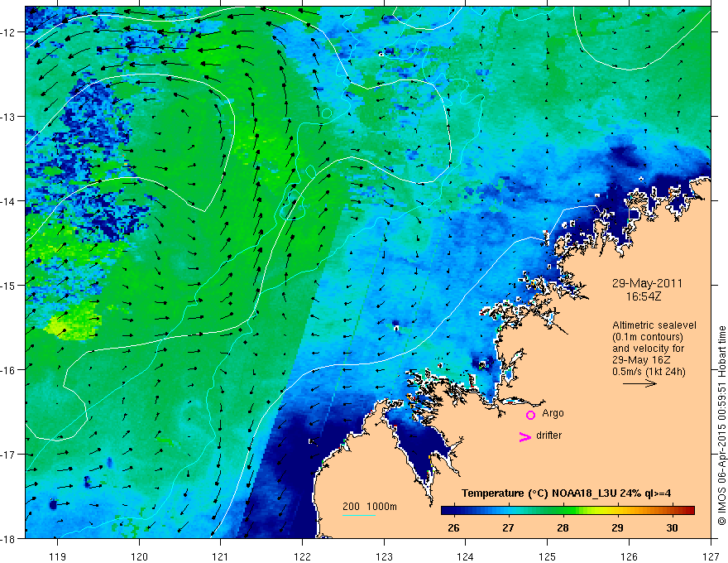Click latitude axis label -14
Screen dimensions: 728x563
[x=8, y=201]
